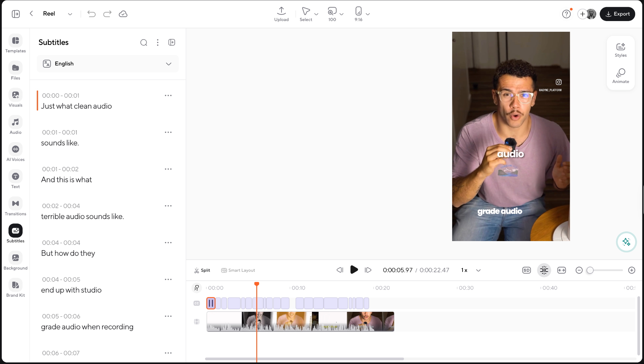The image size is (644, 364).
Task: Select subtitle 'sounds like.'
Action: [x=60, y=143]
